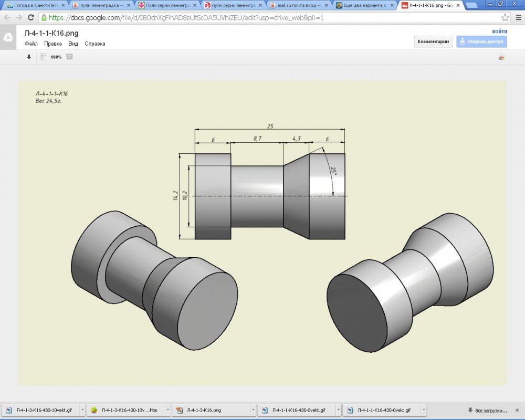Screen dimensions: 525x420
Task: Click the fit-to-page zoom icon
Action: (44, 57)
